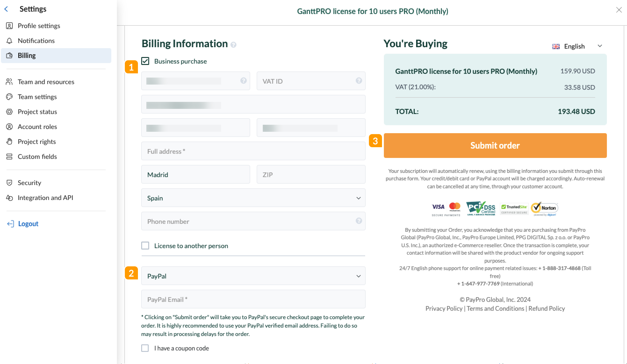Expand the English language selector
The height and width of the screenshot is (364, 627).
click(577, 46)
